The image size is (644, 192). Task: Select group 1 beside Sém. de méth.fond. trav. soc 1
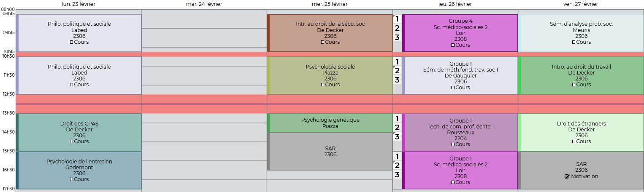point(397,61)
